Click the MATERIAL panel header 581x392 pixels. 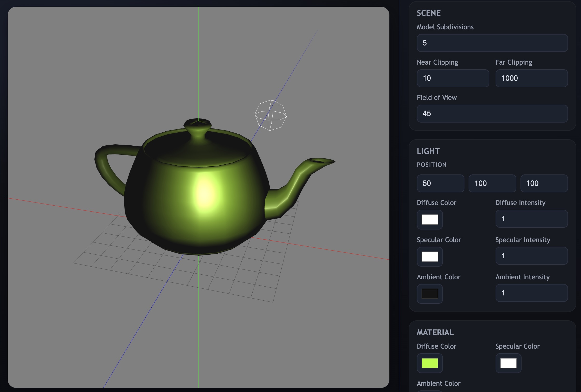435,332
